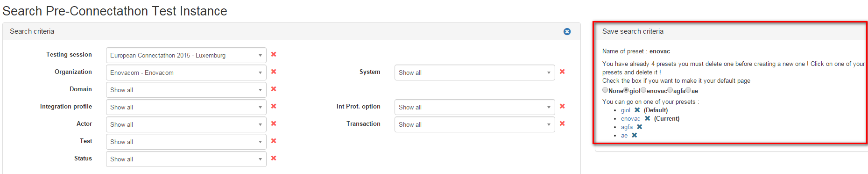Clear the Status filter with red X
The height and width of the screenshot is (174, 868).
coord(274,158)
